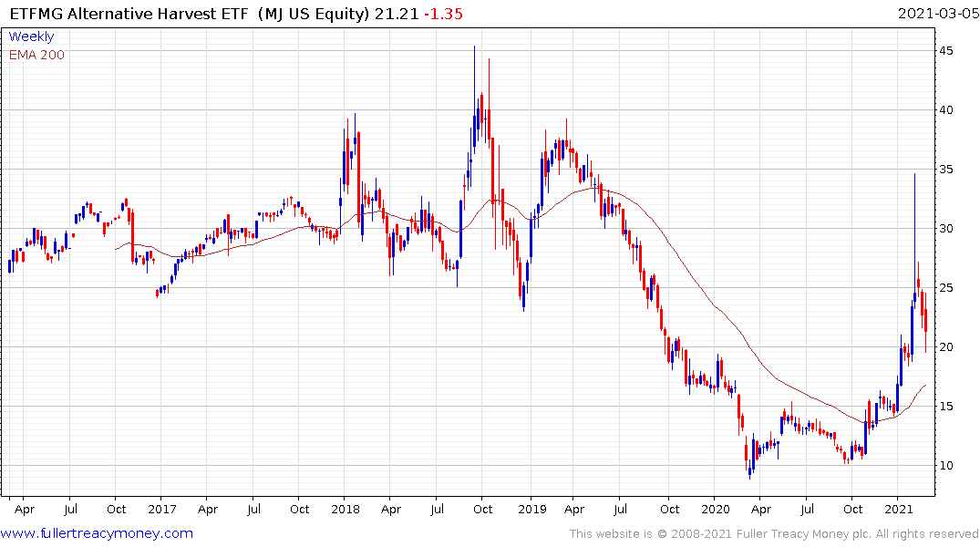Click the 2021 time axis label
The width and height of the screenshot is (980, 547).
point(899,509)
